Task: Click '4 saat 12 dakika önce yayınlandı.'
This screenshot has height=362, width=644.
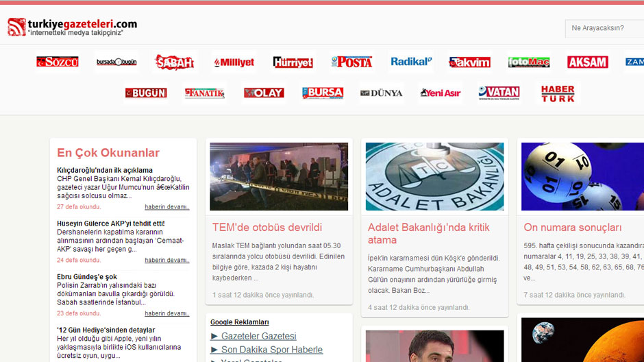Action: tap(419, 307)
